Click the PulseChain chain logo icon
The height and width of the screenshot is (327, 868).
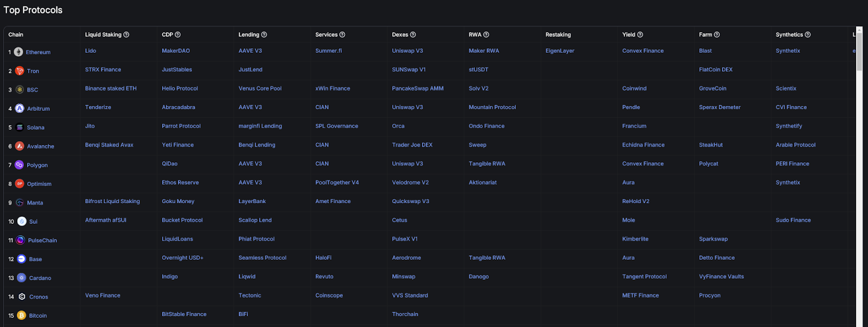point(21,240)
